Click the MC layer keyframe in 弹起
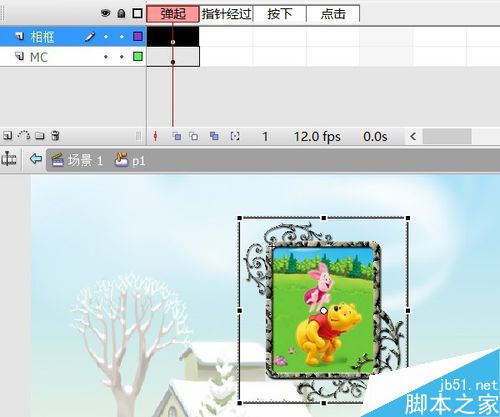This screenshot has width=500, height=417. (x=173, y=57)
